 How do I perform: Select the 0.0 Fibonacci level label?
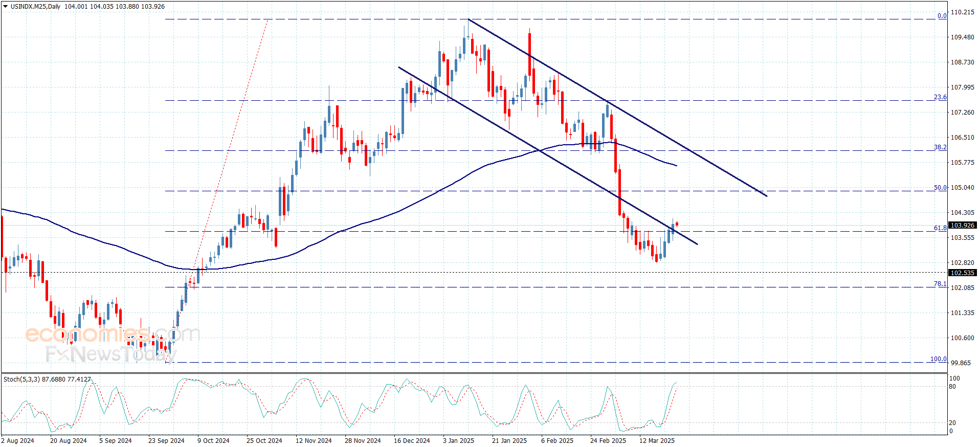[x=942, y=16]
